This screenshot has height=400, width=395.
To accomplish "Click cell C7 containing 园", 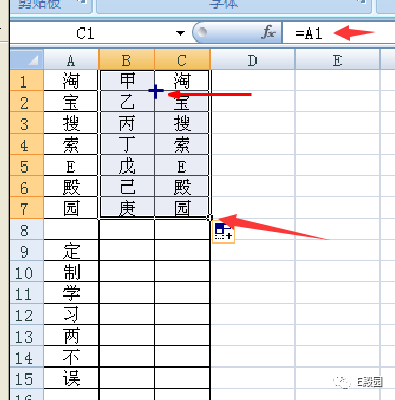I will [x=182, y=208].
